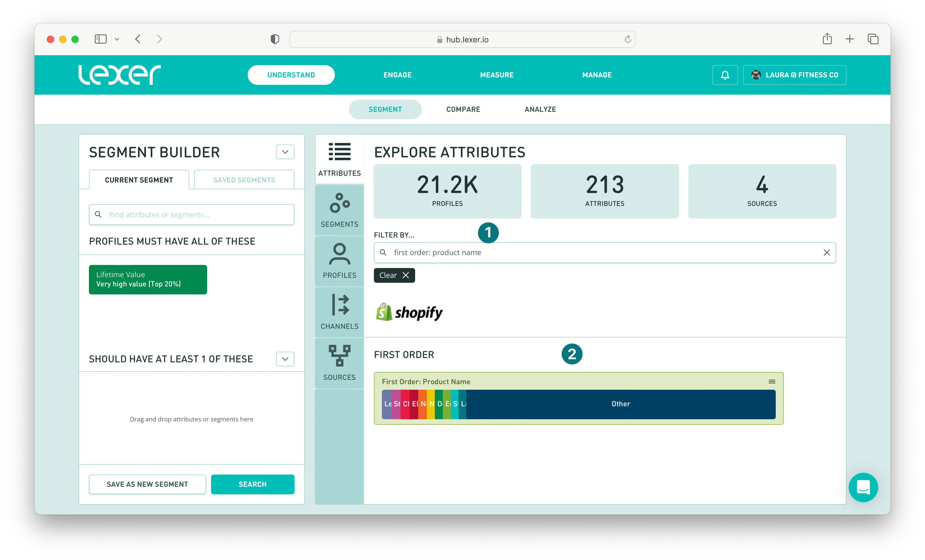Open the First Order: Product Name hamburger menu

[x=772, y=381]
